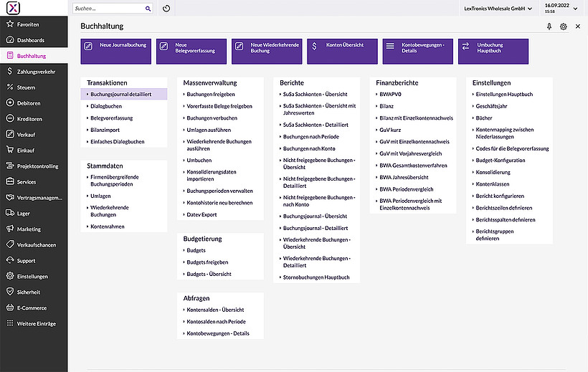
Task: Open Kontenrahmen under Stammdaten
Action: tap(108, 226)
